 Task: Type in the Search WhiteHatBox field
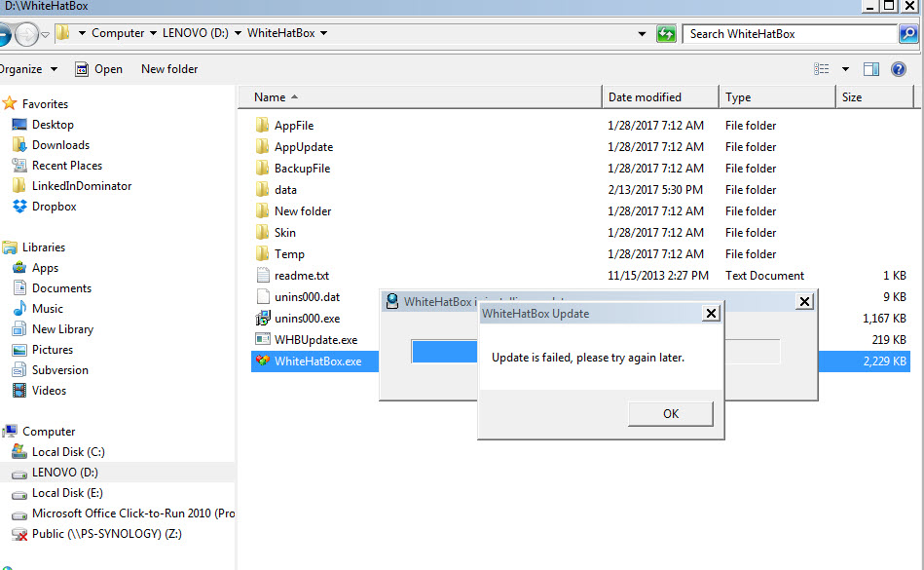coord(789,33)
